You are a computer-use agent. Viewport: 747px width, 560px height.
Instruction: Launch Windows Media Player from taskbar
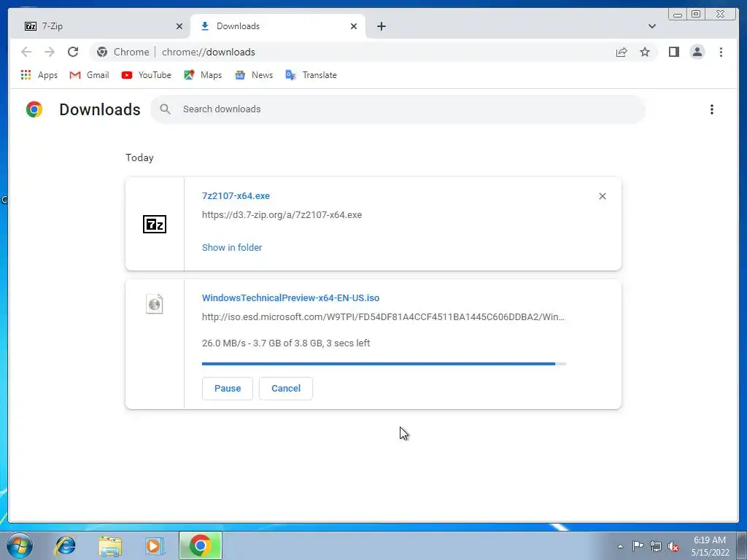[154, 545]
